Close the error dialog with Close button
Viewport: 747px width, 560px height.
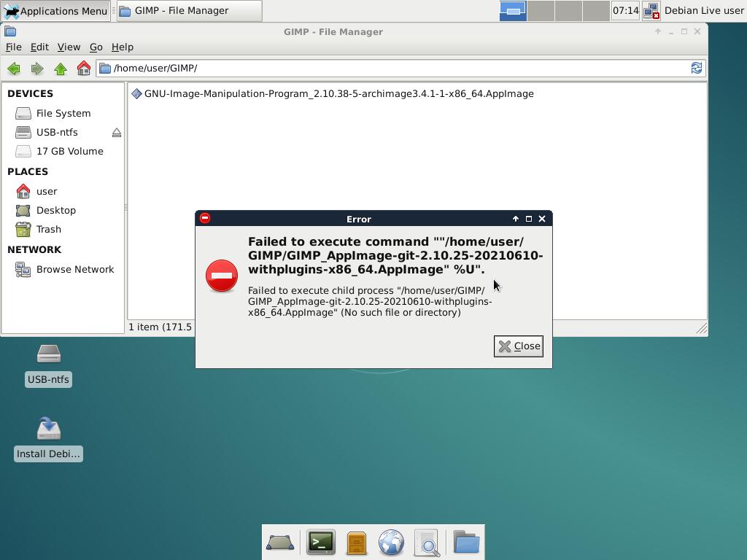pyautogui.click(x=519, y=346)
